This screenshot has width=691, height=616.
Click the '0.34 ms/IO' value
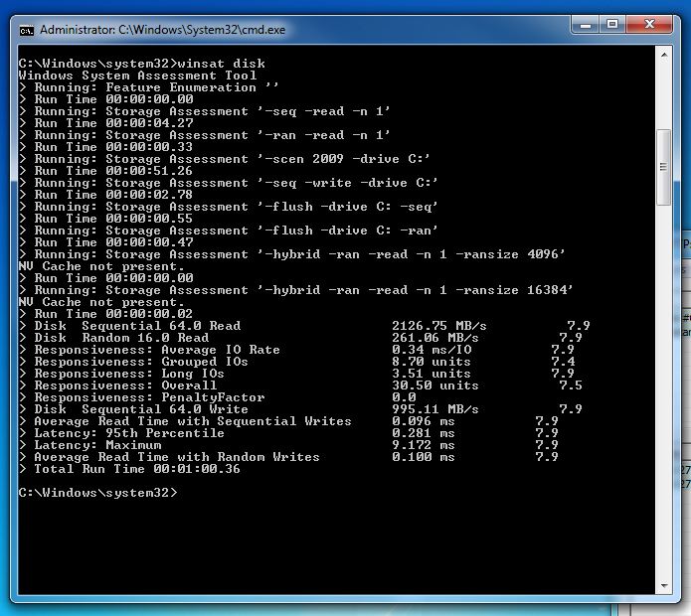(432, 349)
